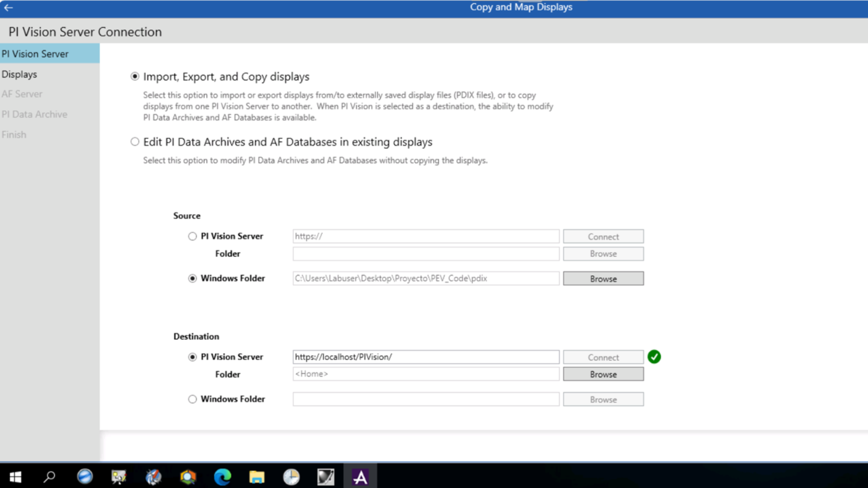868x488 pixels.
Task: Open taskbar search magnifier
Action: [x=49, y=477]
